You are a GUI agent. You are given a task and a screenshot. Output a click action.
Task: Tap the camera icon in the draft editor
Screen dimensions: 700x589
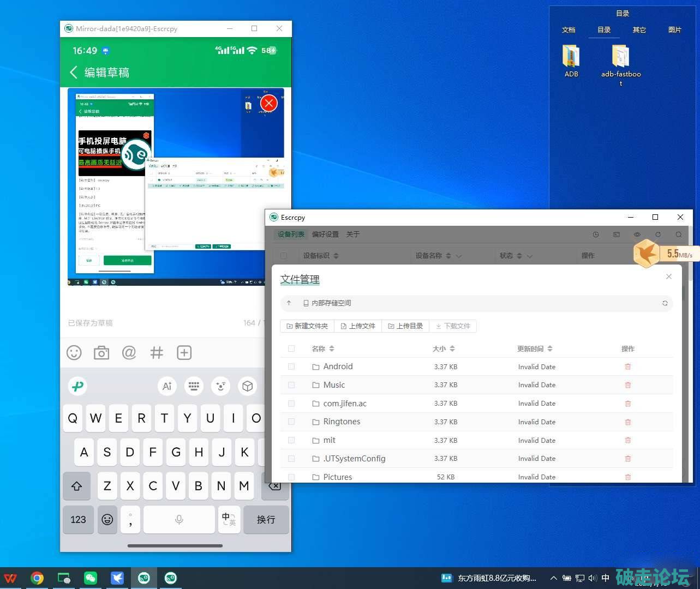[x=101, y=353]
